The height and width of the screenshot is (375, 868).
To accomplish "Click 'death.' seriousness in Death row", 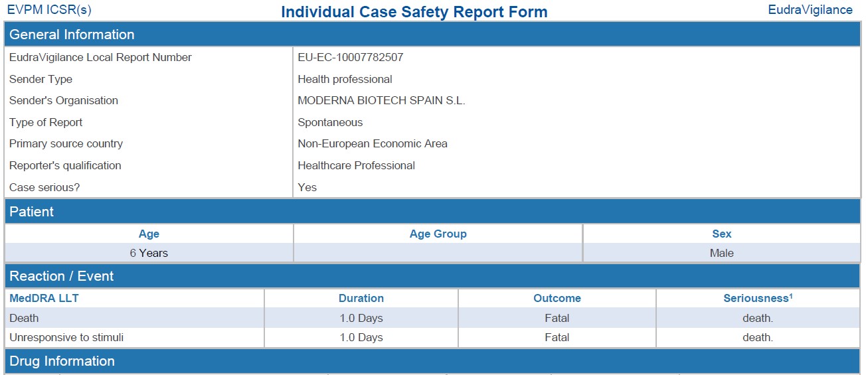I will tap(758, 319).
